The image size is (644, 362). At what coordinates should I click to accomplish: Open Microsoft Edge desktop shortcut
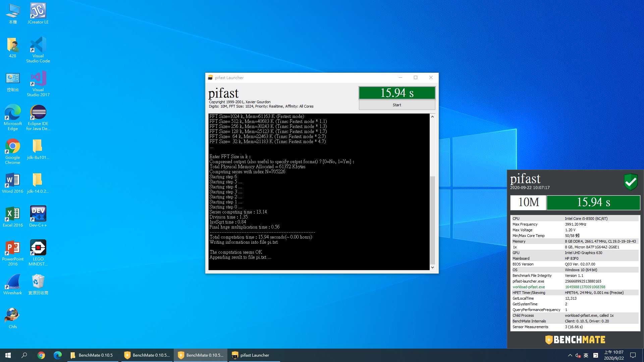point(13,118)
